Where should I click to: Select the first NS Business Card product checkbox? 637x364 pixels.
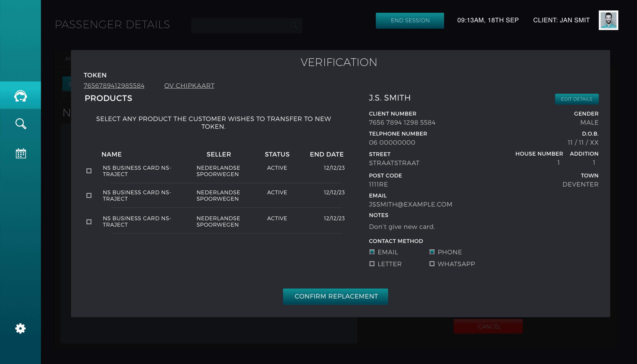(x=89, y=171)
